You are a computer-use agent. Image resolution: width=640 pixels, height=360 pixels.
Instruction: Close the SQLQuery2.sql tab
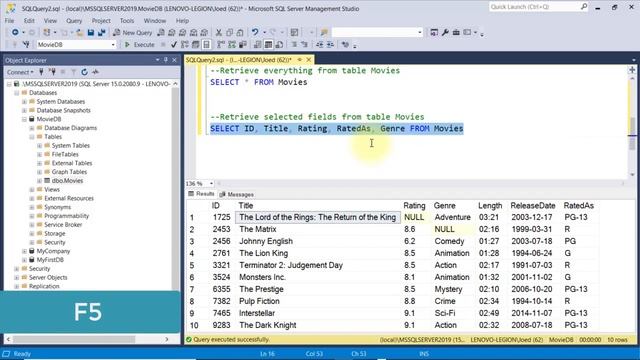coord(309,60)
